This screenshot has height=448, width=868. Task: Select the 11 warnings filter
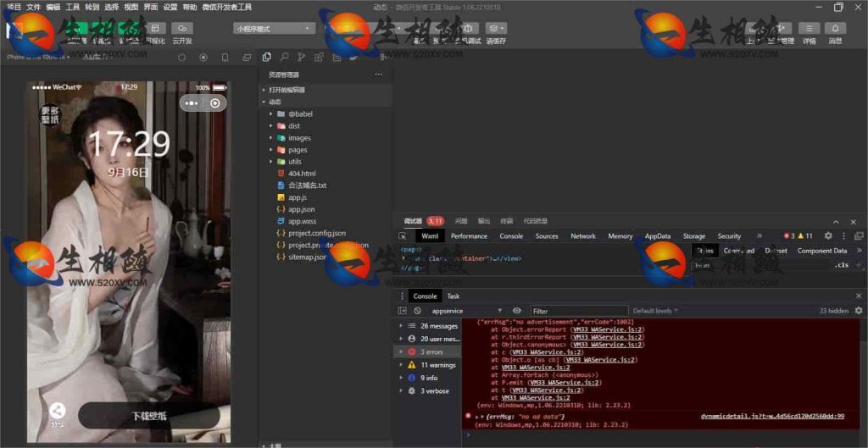click(427, 365)
